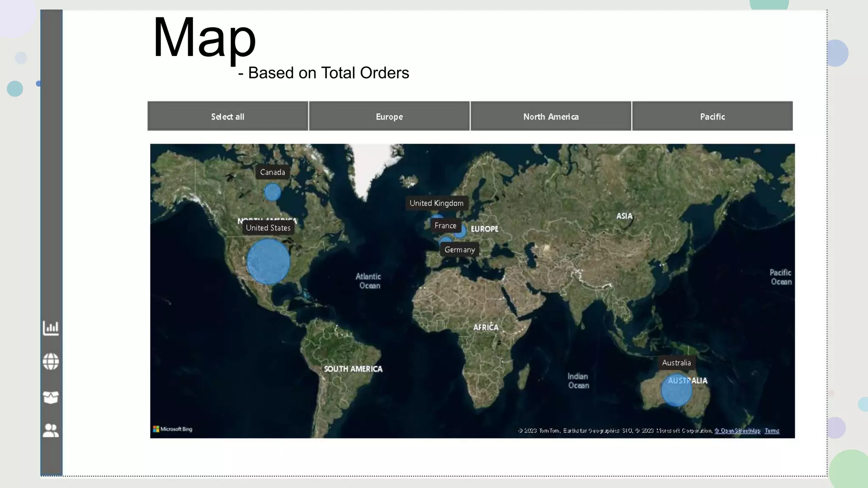Open the Terms link on map
Screen dimensions: 868x488
click(x=772, y=431)
